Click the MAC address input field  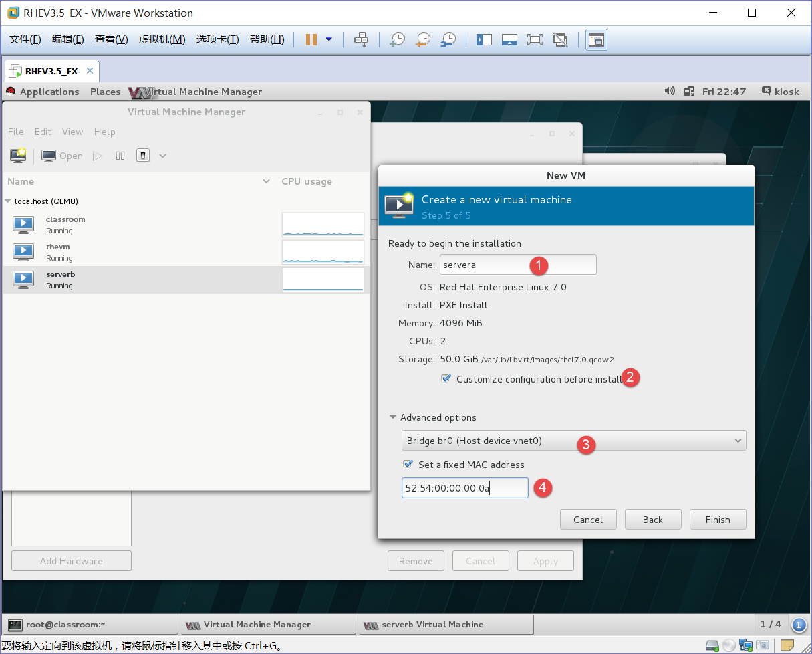coord(465,487)
